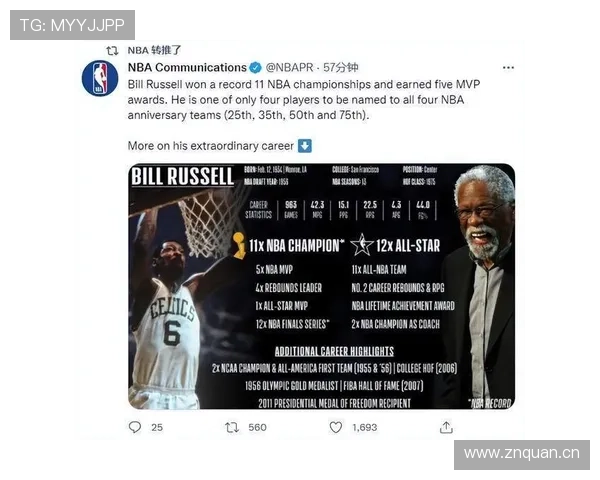Image resolution: width=600 pixels, height=480 pixels.
Task: Click the 25 replies count
Action: [157, 428]
